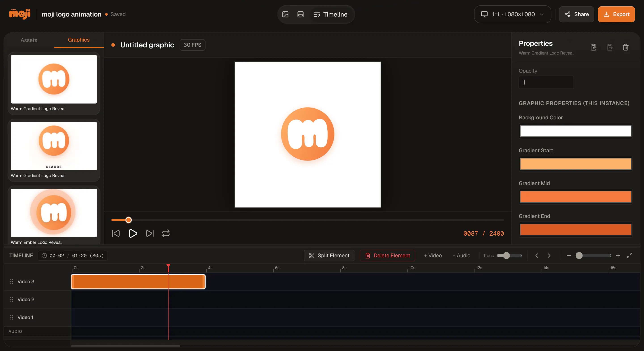Click the timeline previous chevron
644x351 pixels.
click(x=536, y=256)
